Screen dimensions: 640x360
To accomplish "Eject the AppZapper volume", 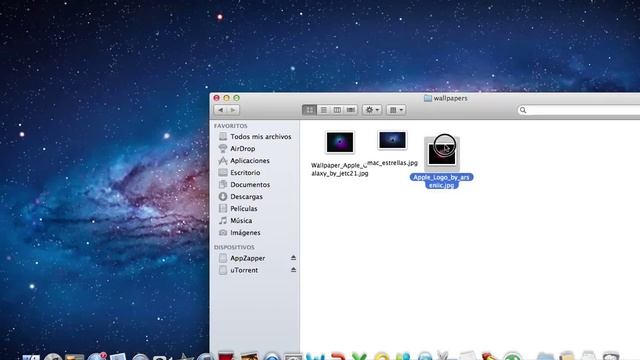I will [293, 258].
